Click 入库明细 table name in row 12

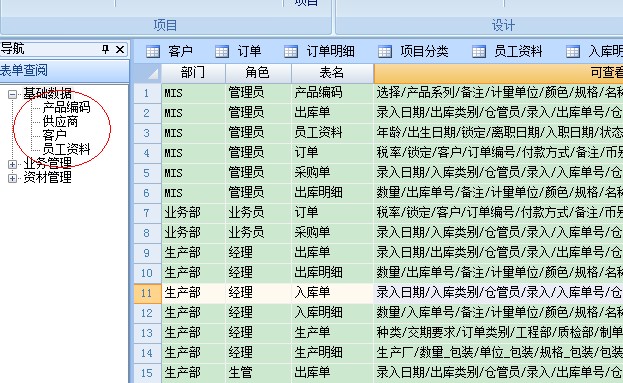(x=332, y=313)
